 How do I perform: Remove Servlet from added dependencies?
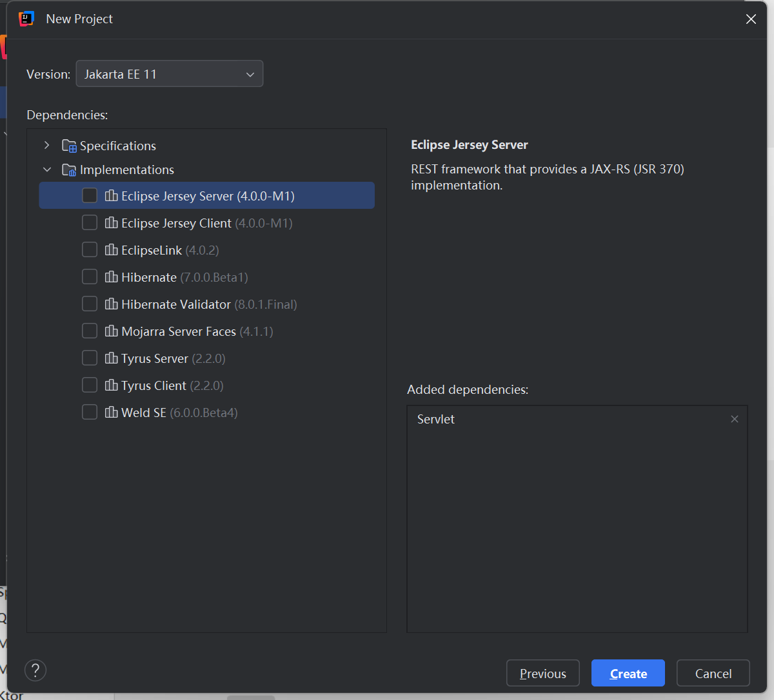click(x=734, y=419)
